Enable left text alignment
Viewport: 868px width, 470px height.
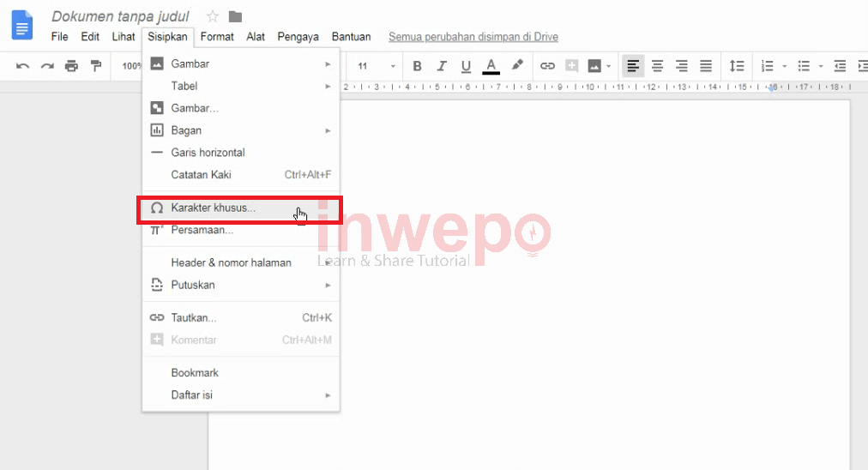633,66
